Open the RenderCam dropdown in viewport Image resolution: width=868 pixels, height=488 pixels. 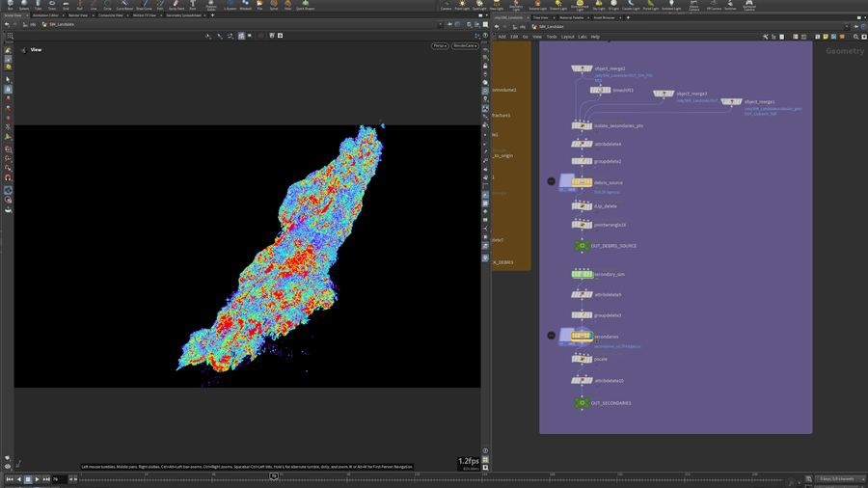pyautogui.click(x=466, y=45)
